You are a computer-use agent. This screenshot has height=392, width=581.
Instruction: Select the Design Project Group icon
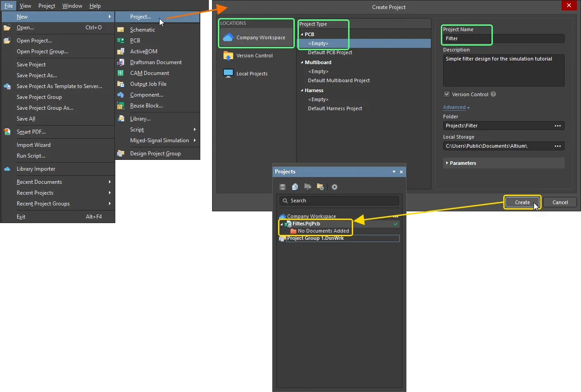[x=121, y=154]
